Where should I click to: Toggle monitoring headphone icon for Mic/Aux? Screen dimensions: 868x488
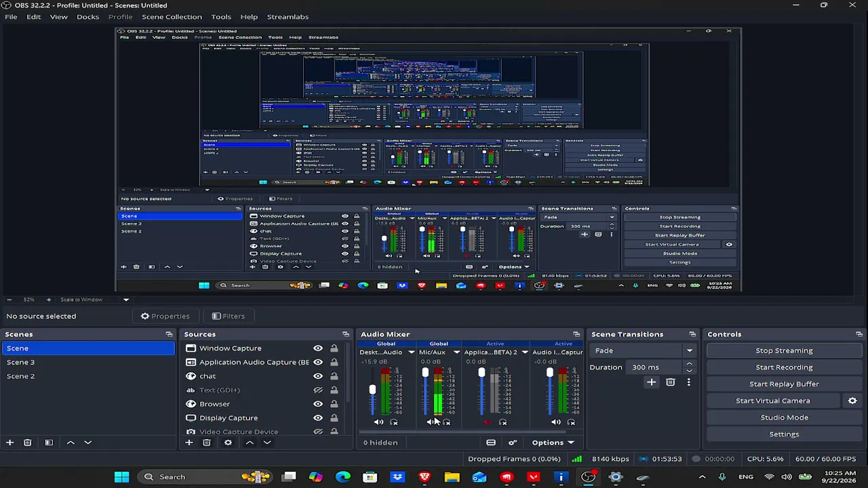(x=446, y=422)
